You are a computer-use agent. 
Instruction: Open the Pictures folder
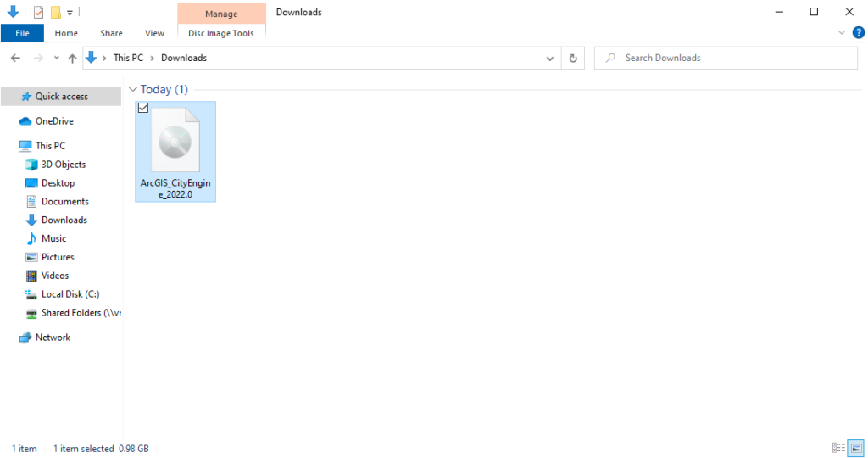[58, 257]
